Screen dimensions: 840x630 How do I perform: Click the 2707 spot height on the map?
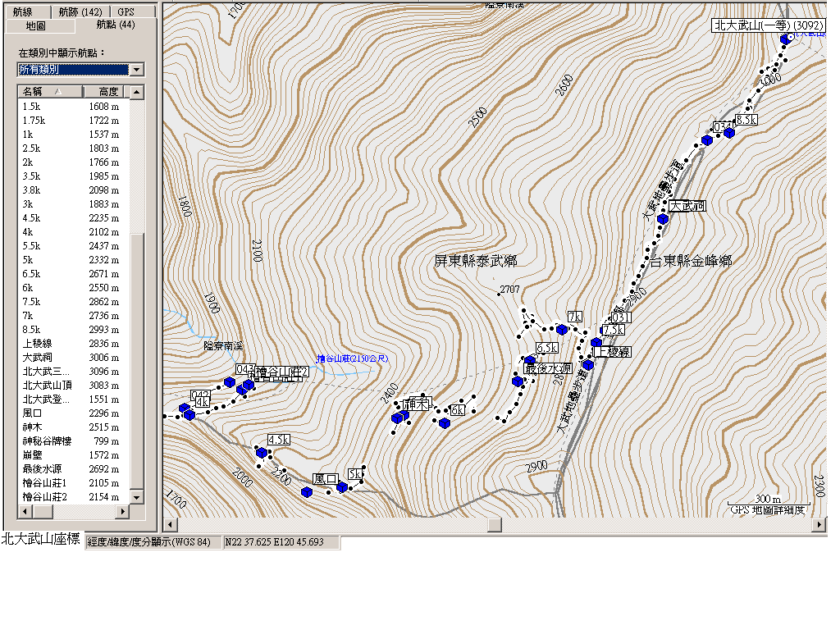(x=509, y=290)
